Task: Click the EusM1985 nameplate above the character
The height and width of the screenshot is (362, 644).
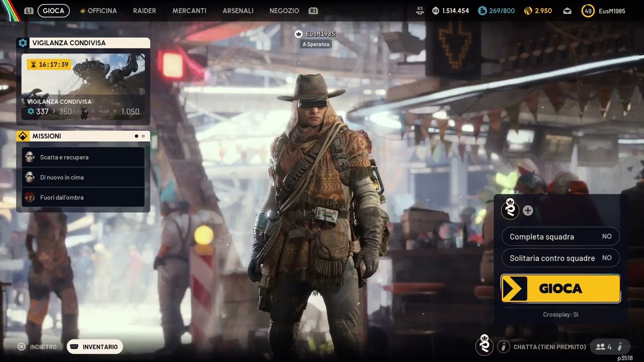Action: 320,34
